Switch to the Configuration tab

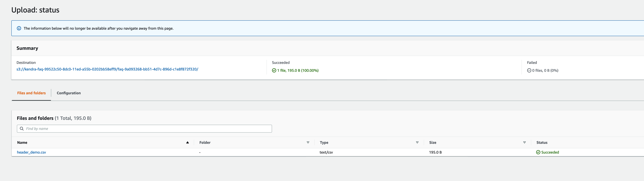68,93
